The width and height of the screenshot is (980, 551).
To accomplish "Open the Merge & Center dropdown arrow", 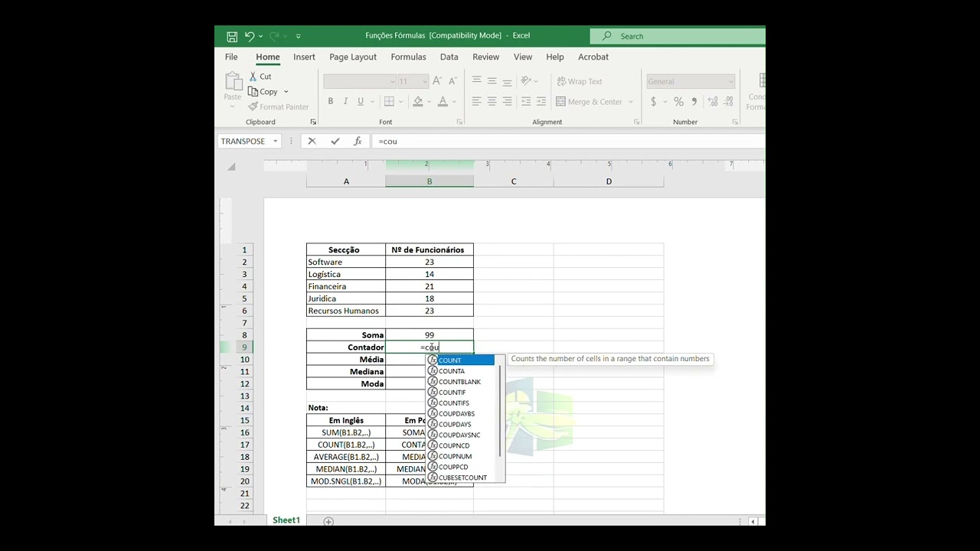I will point(631,102).
